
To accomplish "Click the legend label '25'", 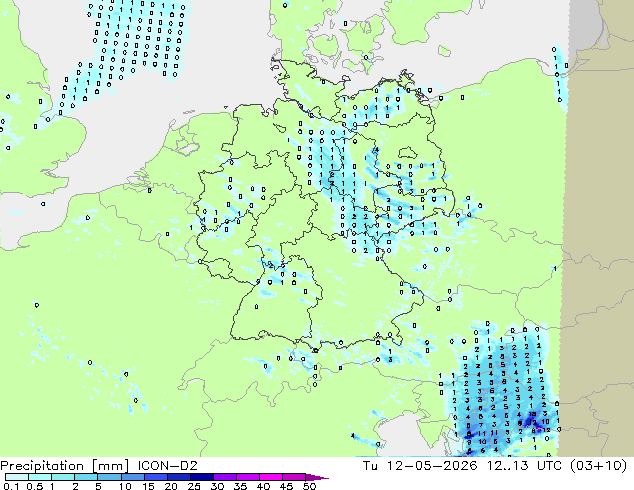I will [x=194, y=486].
